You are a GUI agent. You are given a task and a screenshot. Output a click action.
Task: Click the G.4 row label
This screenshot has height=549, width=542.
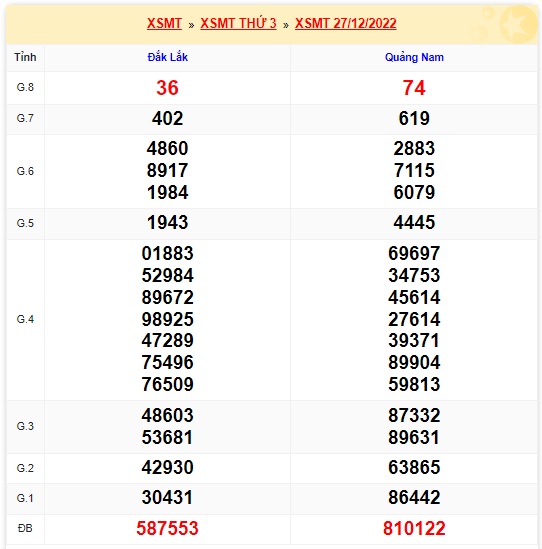point(25,319)
